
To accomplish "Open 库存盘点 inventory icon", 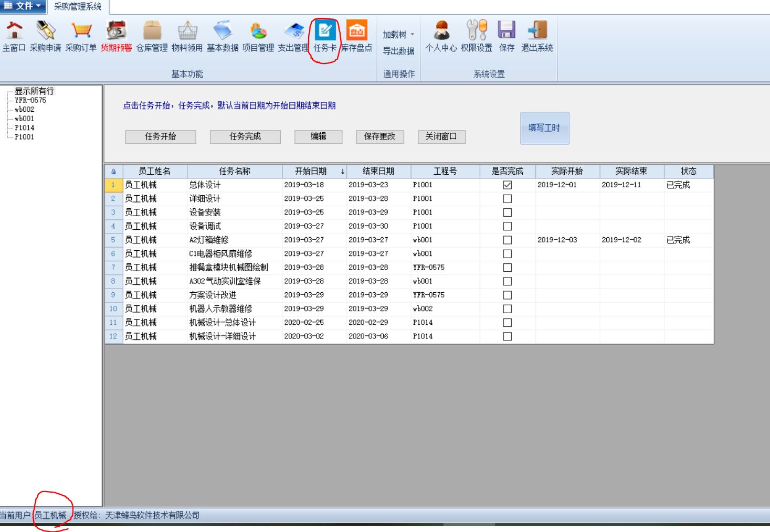I will (357, 31).
